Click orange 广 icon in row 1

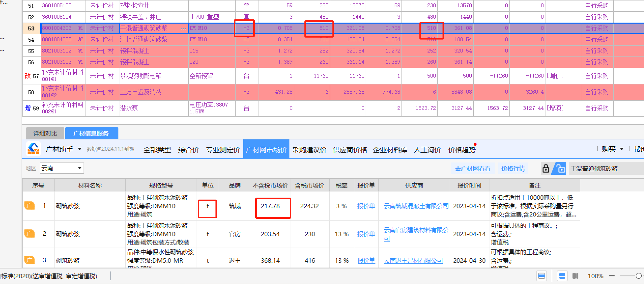(29, 206)
